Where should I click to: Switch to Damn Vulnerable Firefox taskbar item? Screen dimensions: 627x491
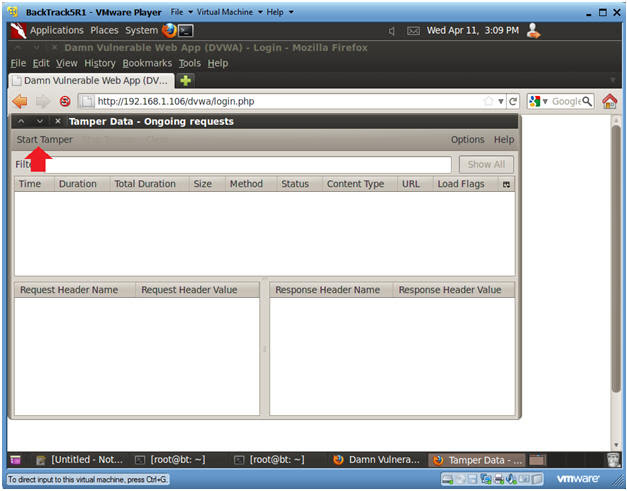[x=377, y=460]
